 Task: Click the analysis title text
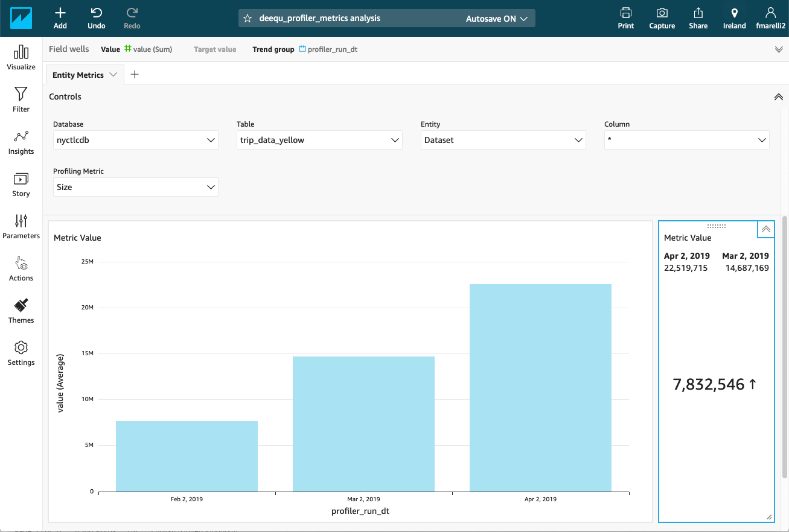320,18
